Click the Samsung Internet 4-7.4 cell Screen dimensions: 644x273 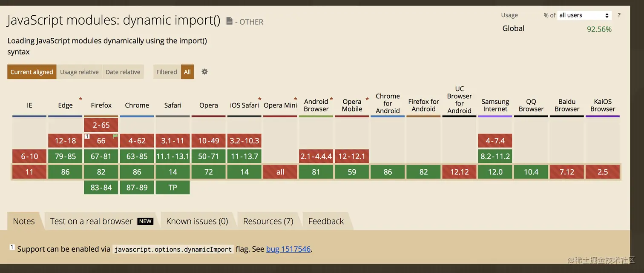tap(495, 141)
